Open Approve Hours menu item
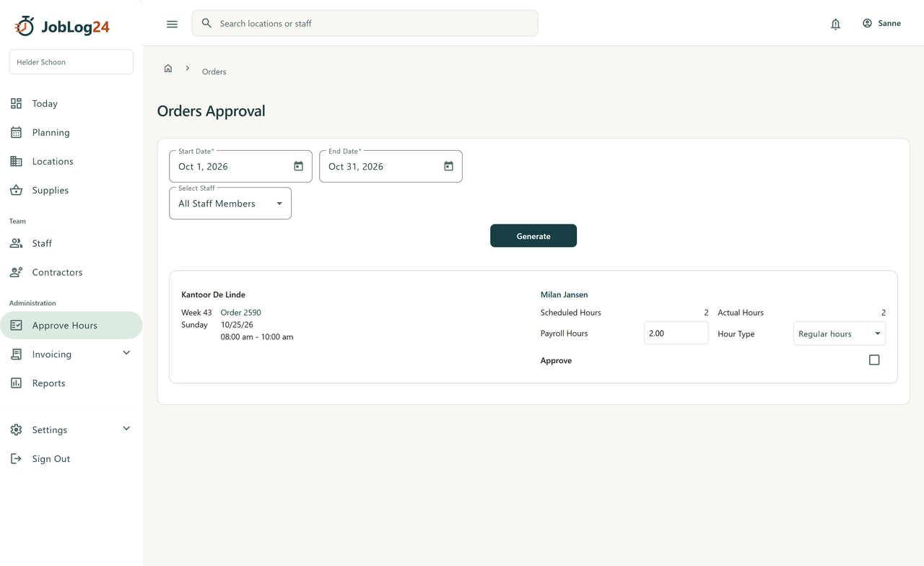Screen dimensions: 924x566 pyautogui.click(x=71, y=325)
